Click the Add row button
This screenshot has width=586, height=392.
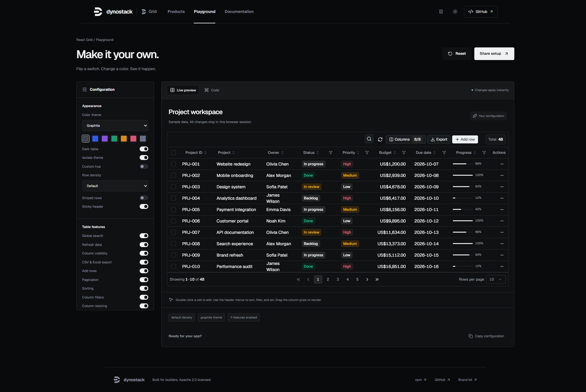pos(465,139)
